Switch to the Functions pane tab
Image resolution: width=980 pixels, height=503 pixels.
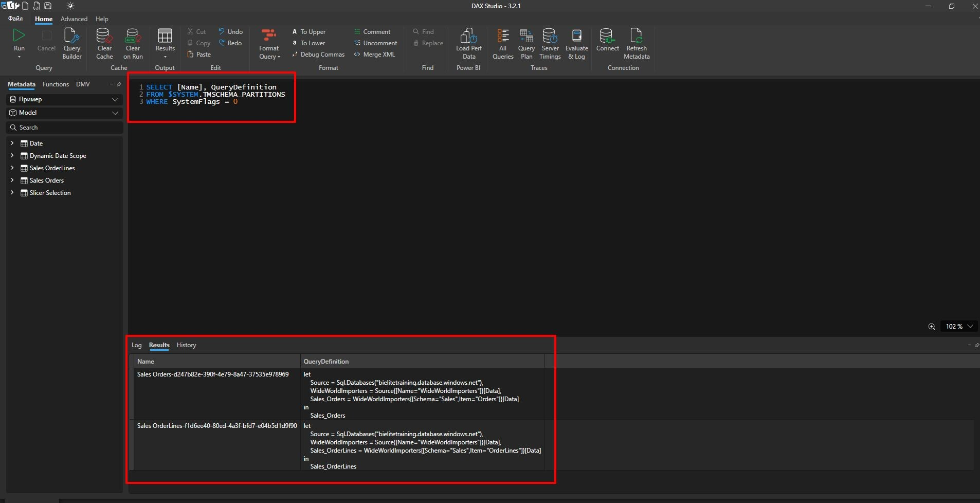(56, 84)
